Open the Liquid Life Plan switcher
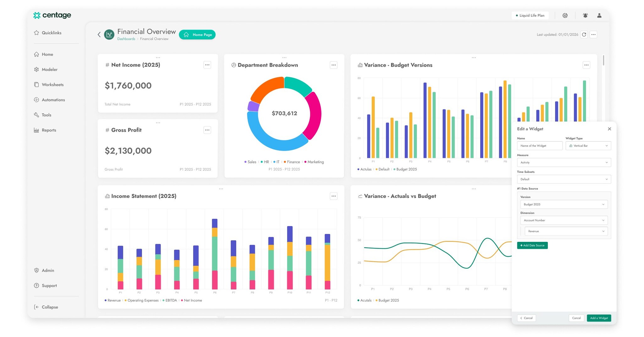Viewport: 644px width, 337px height. click(530, 15)
